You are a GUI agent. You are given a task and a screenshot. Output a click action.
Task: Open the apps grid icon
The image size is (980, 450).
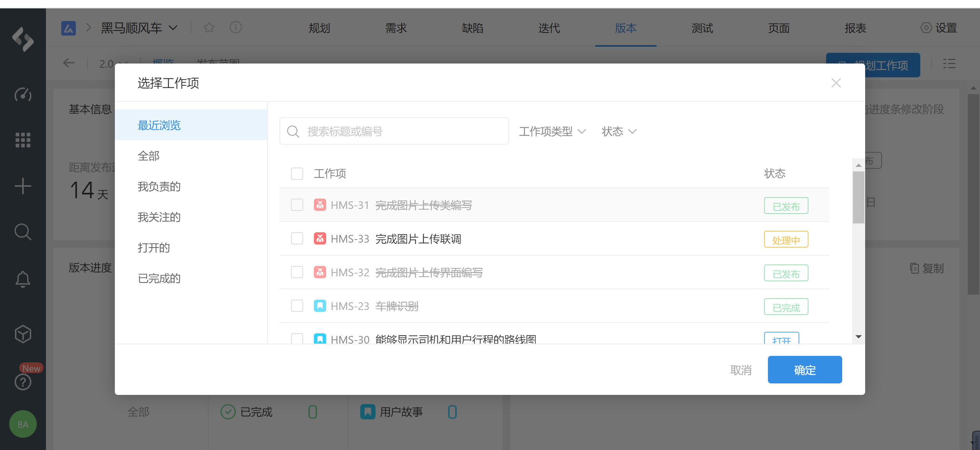pyautogui.click(x=23, y=140)
